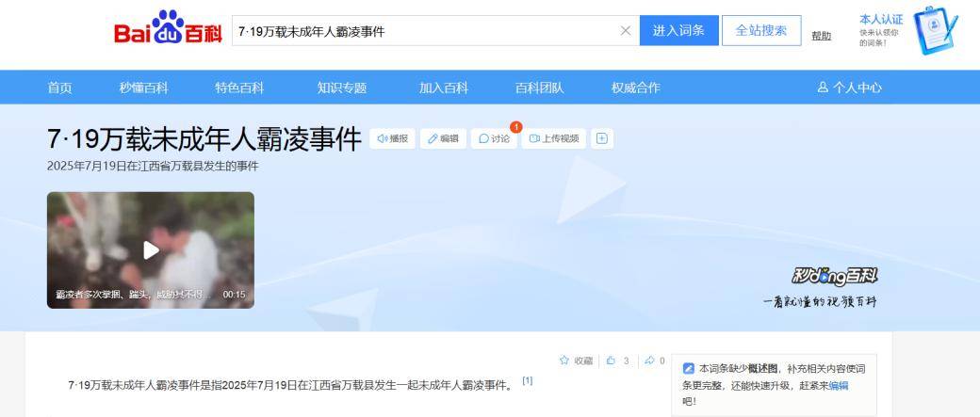
Task: Open the 帮助 help link
Action: coord(821,36)
